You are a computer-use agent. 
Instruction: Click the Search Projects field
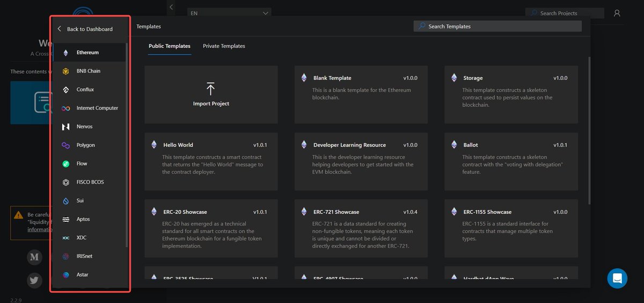coord(565,13)
